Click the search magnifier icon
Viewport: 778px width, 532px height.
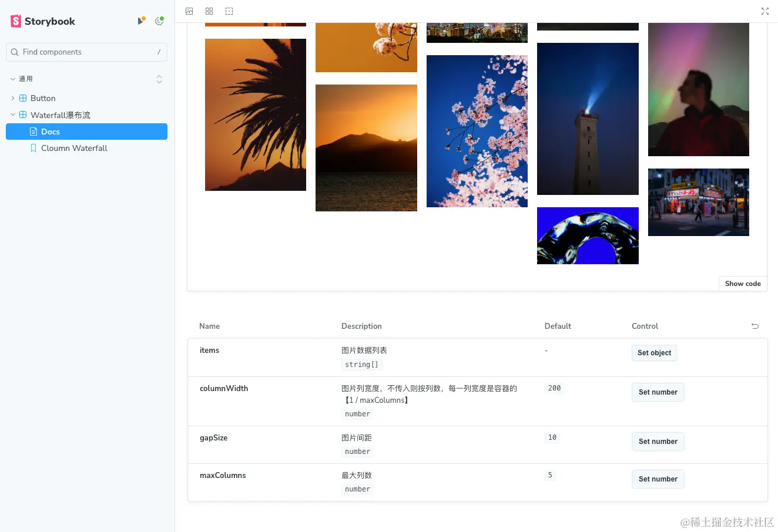pos(15,52)
